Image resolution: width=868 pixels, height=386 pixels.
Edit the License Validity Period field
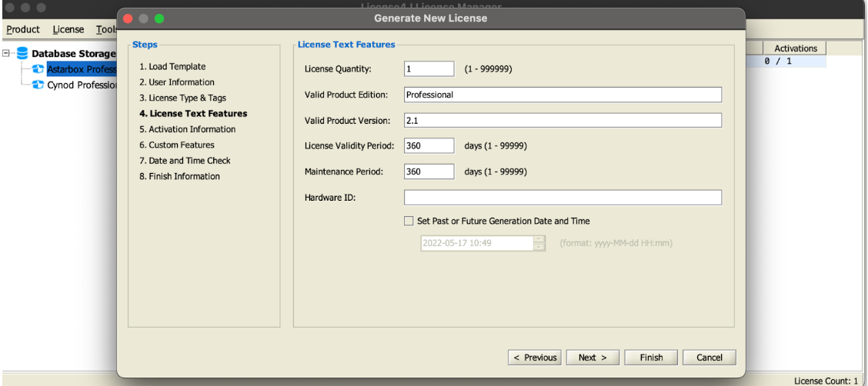tap(429, 145)
